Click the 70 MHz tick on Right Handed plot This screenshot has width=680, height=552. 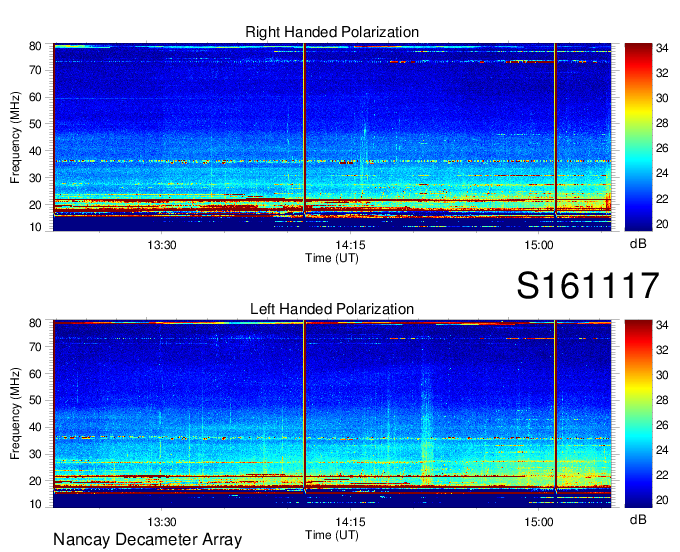click(x=35, y=70)
